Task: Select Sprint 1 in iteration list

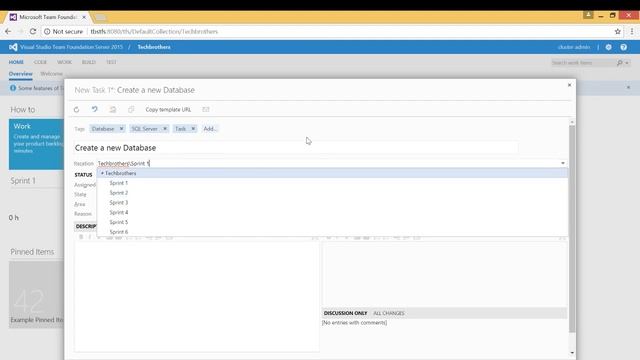Action: coord(118,183)
